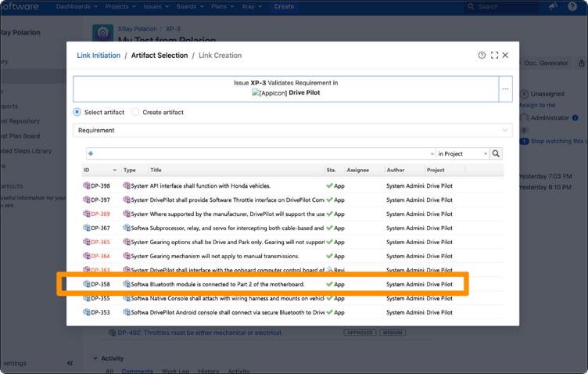Click the item icon beside DP-369
This screenshot has width=588, height=374.
86,214
